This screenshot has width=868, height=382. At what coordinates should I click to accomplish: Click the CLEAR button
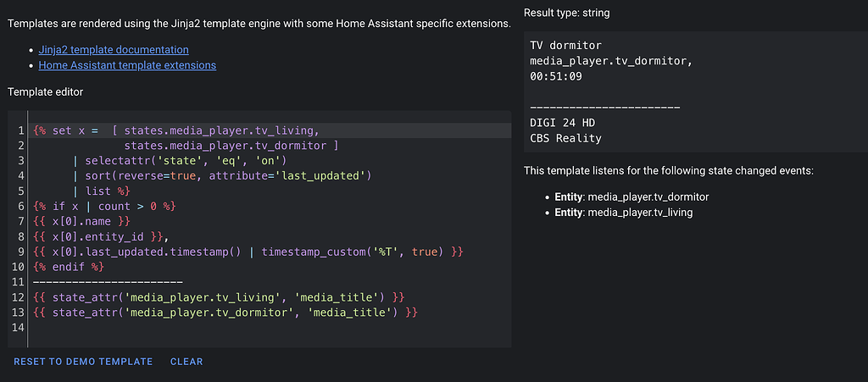coord(186,362)
